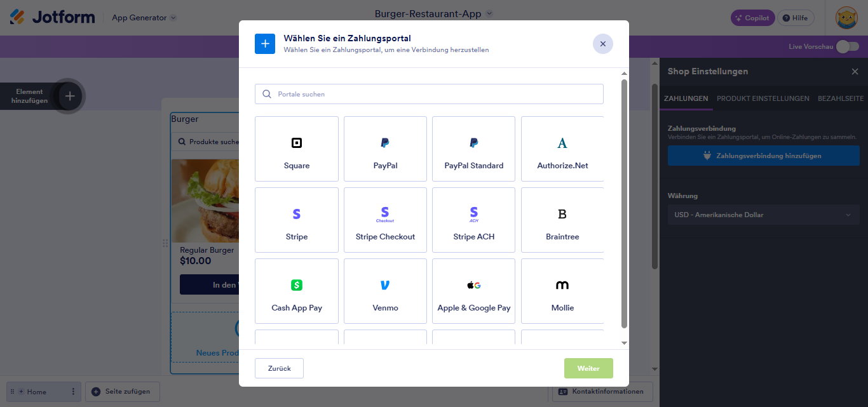Click the Seite zufügen button
The width and height of the screenshot is (868, 407).
(123, 392)
